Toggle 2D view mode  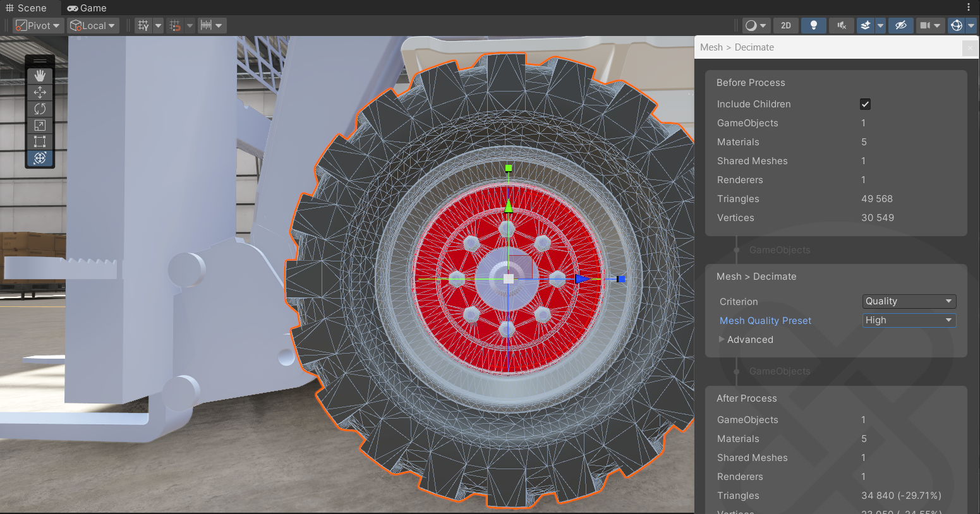[785, 25]
